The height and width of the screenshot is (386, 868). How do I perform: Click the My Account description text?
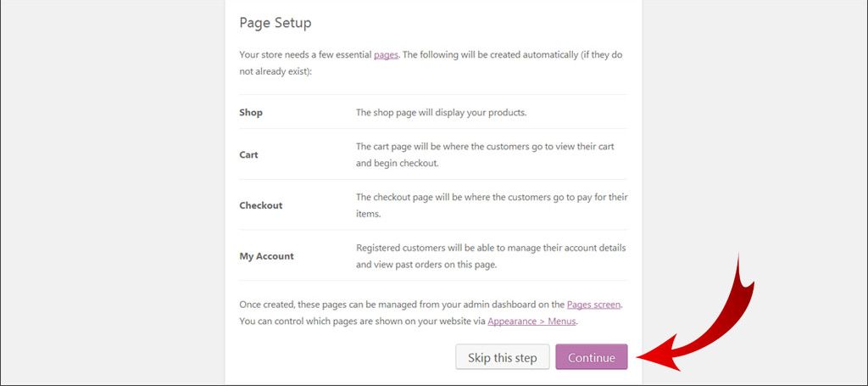[491, 256]
